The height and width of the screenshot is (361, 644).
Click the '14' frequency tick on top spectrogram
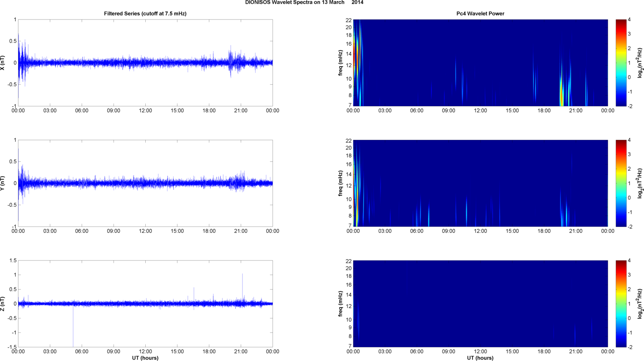click(348, 54)
